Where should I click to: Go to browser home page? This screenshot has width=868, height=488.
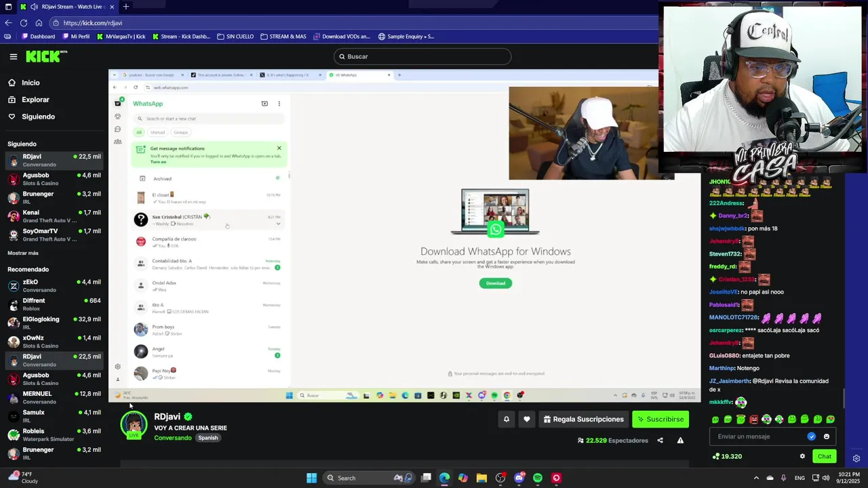tap(39, 23)
